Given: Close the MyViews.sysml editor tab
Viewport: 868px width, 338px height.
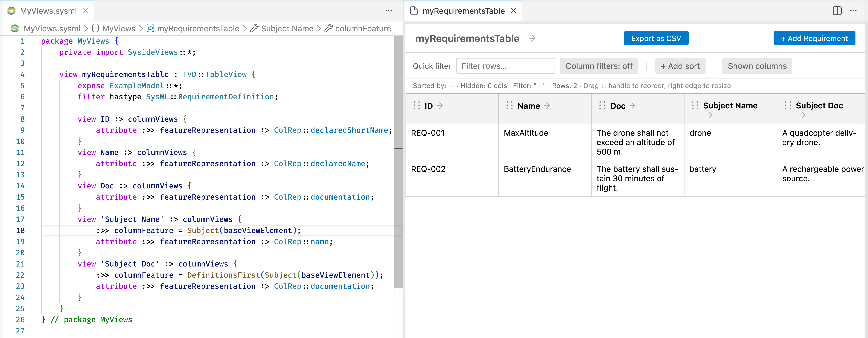Looking at the screenshot, I should [x=86, y=11].
